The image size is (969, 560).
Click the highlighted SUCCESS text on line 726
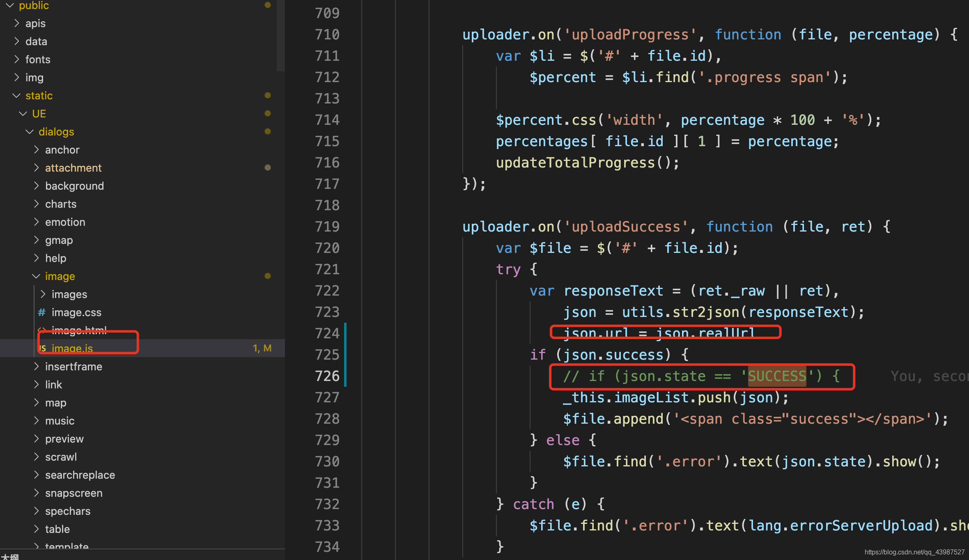click(x=777, y=376)
